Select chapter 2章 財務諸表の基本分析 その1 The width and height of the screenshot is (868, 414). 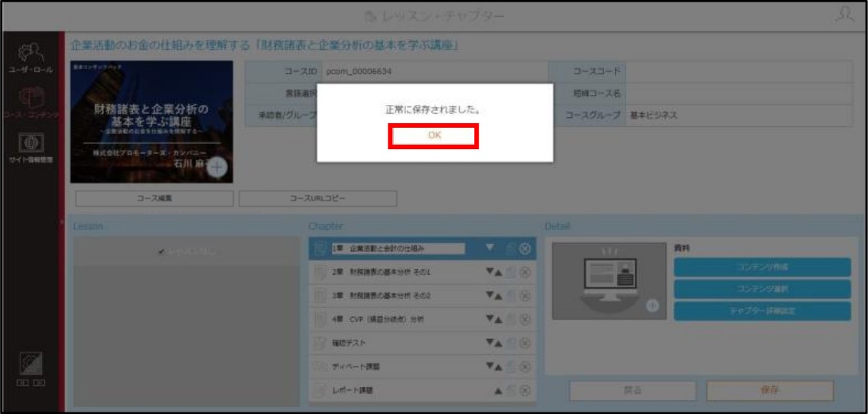[x=422, y=272]
